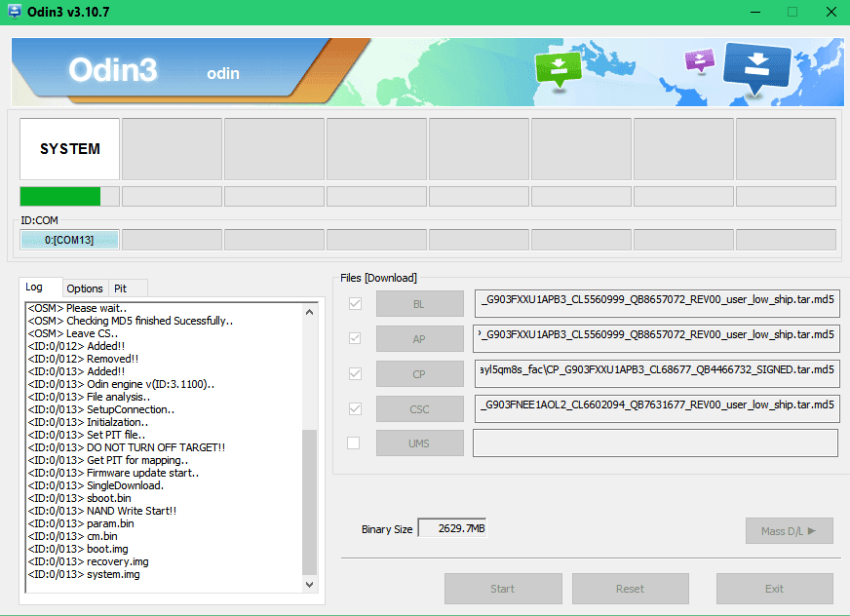Click the UMS file button

(x=419, y=443)
